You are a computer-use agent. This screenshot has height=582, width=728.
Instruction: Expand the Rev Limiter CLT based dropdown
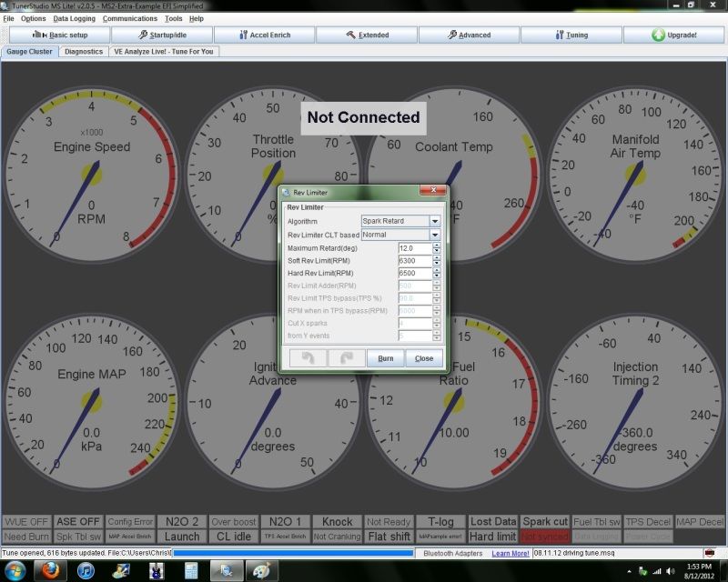pos(435,235)
